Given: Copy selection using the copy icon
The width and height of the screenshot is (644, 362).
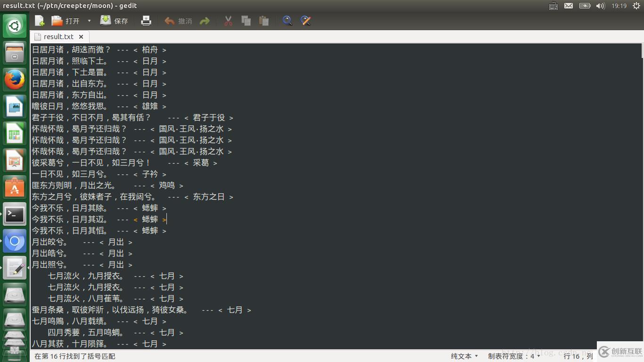Looking at the screenshot, I should [x=246, y=21].
